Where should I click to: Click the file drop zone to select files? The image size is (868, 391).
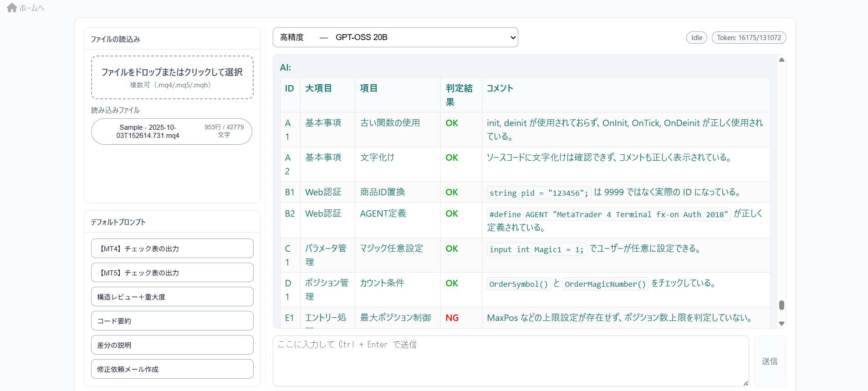pos(172,77)
